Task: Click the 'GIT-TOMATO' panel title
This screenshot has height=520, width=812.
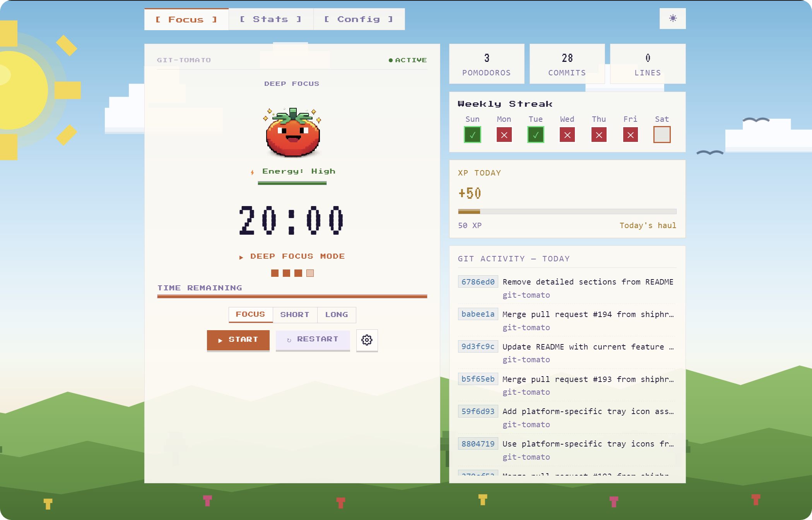Action: click(x=184, y=60)
